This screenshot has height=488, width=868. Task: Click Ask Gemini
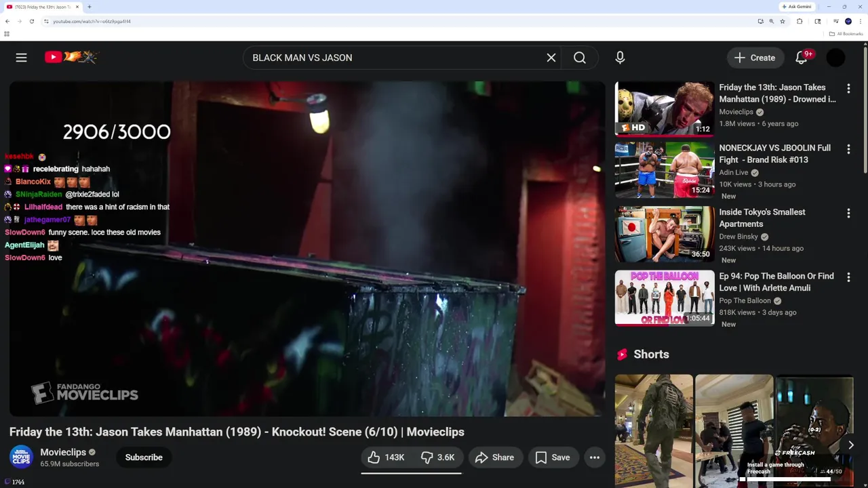tap(797, 7)
